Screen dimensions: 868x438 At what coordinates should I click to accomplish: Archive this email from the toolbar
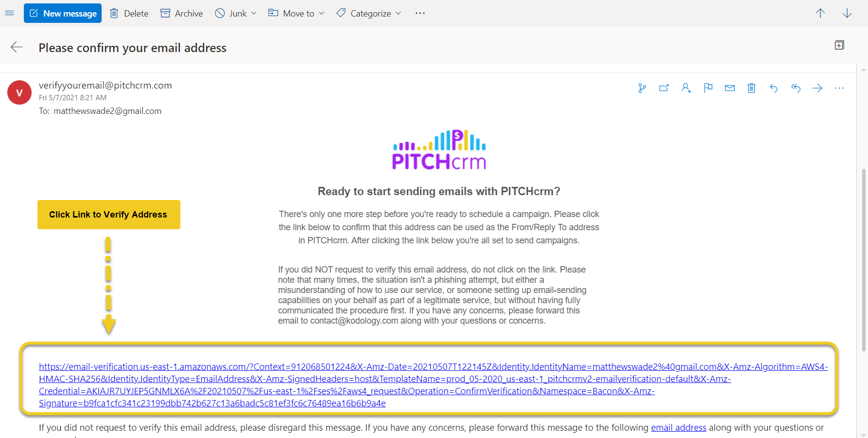coord(182,13)
